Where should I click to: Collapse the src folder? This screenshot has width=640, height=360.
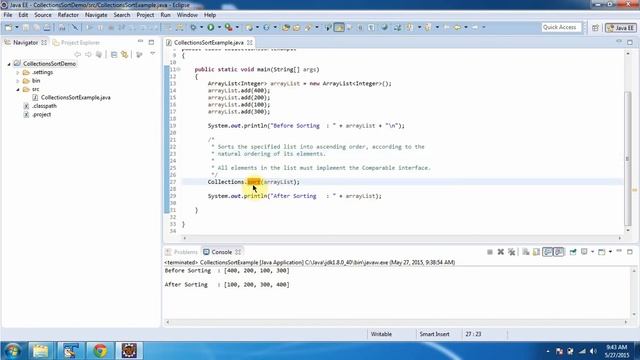[18, 89]
